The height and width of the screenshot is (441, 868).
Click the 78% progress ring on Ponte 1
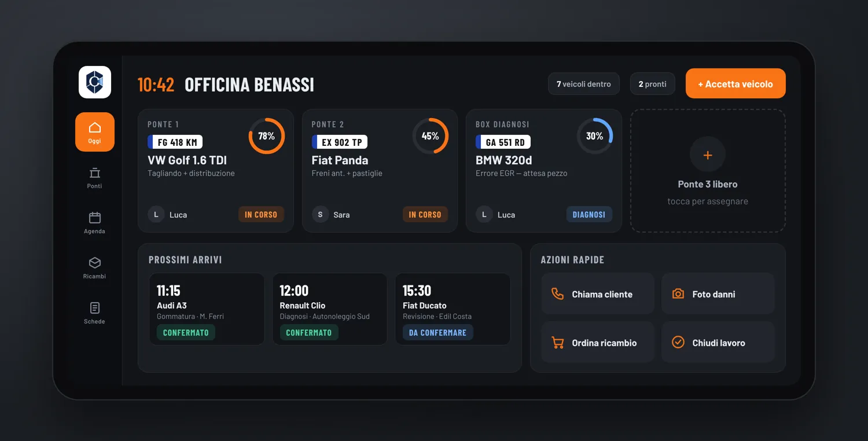click(267, 136)
